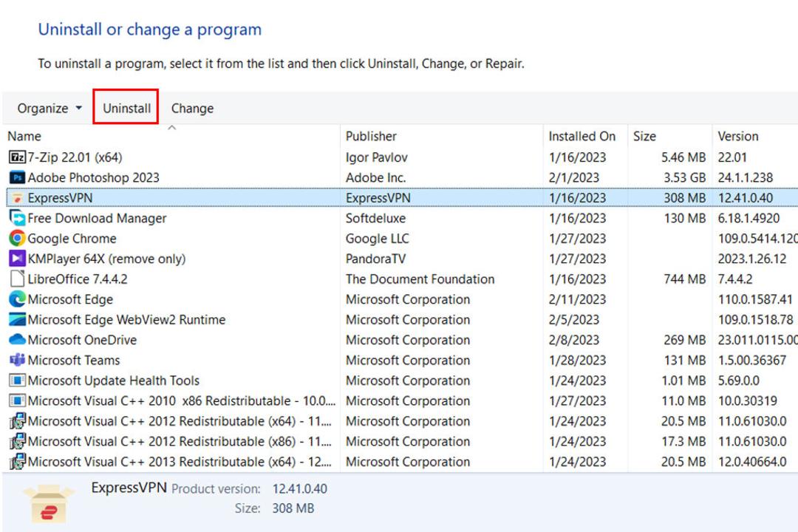Click the Adobe Photoshop 2023 icon
This screenshot has width=798, height=532.
[x=17, y=177]
